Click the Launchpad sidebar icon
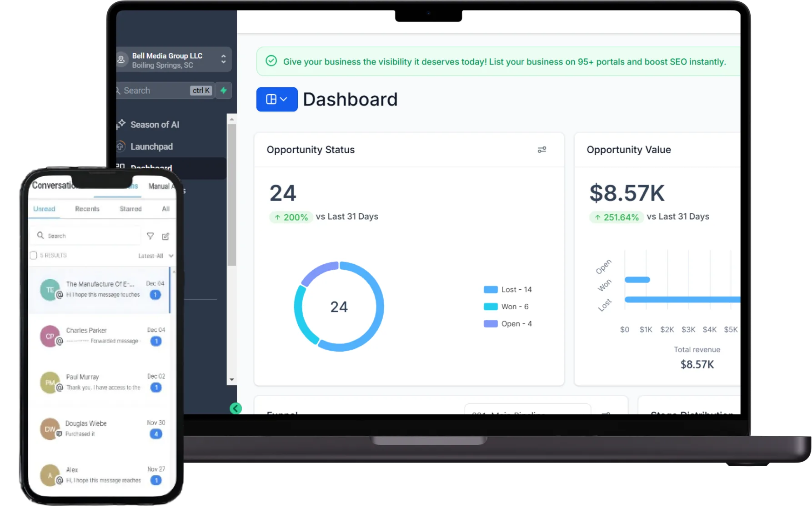The image size is (812, 524). [x=121, y=146]
